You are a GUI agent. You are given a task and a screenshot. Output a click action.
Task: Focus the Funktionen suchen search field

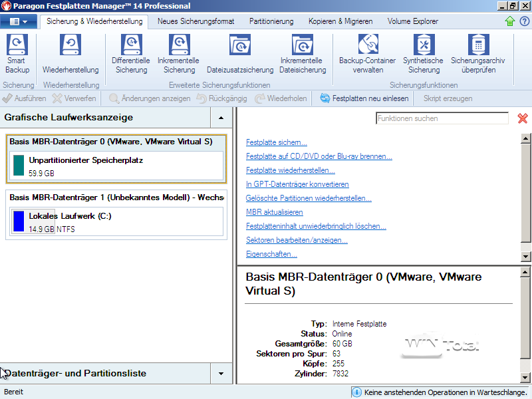442,118
